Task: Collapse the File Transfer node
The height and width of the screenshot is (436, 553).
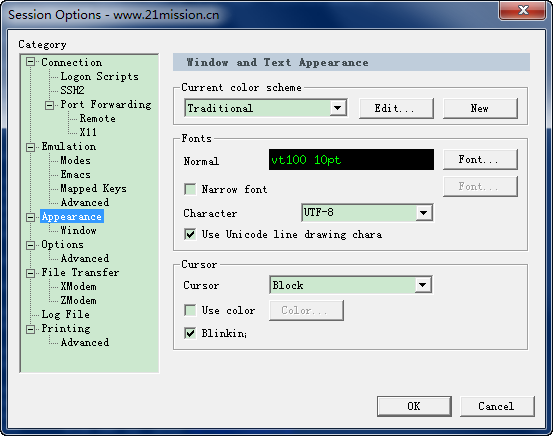Action: [x=31, y=273]
